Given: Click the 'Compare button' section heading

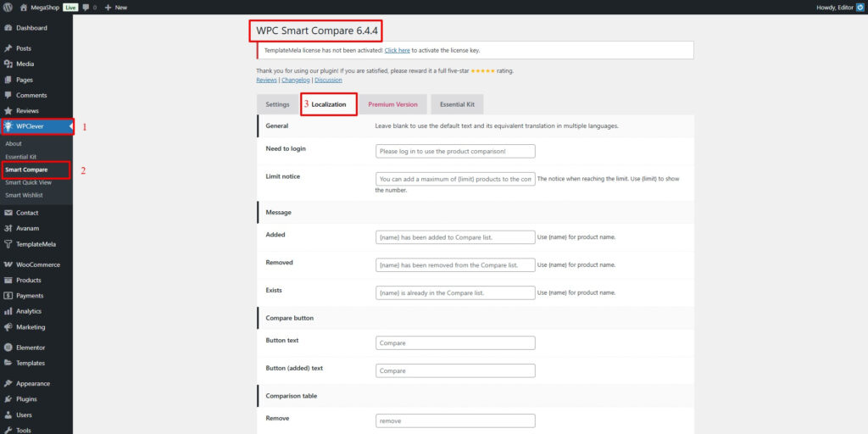Looking at the screenshot, I should [290, 319].
